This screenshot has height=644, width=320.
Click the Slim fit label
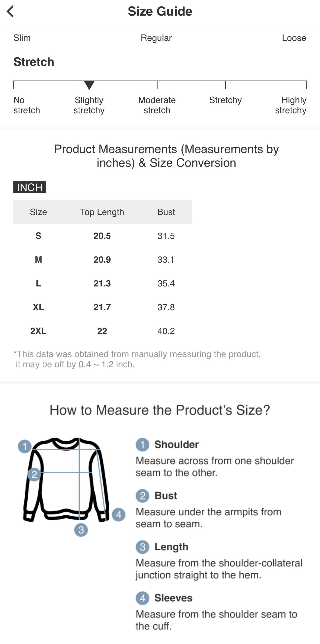point(22,38)
